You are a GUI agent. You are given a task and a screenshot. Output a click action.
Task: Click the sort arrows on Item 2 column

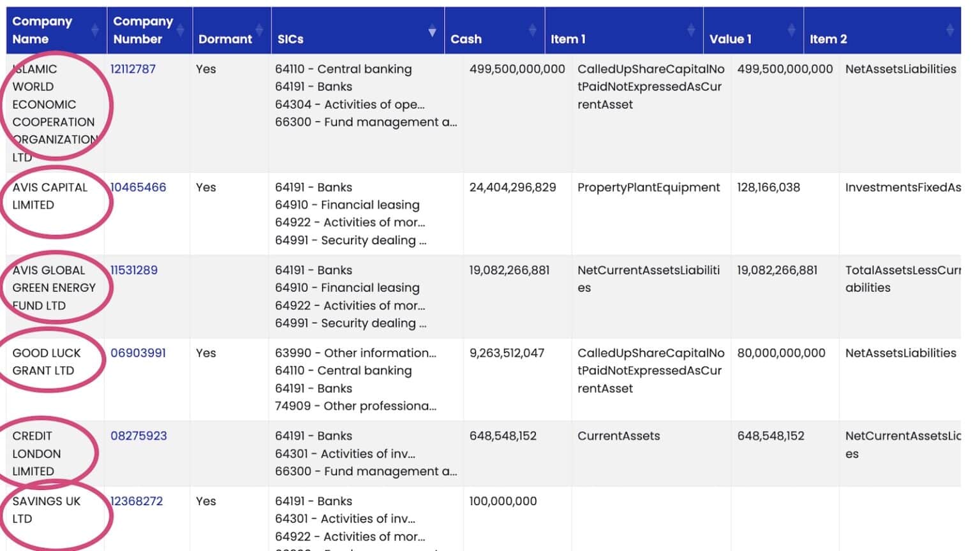tap(950, 29)
